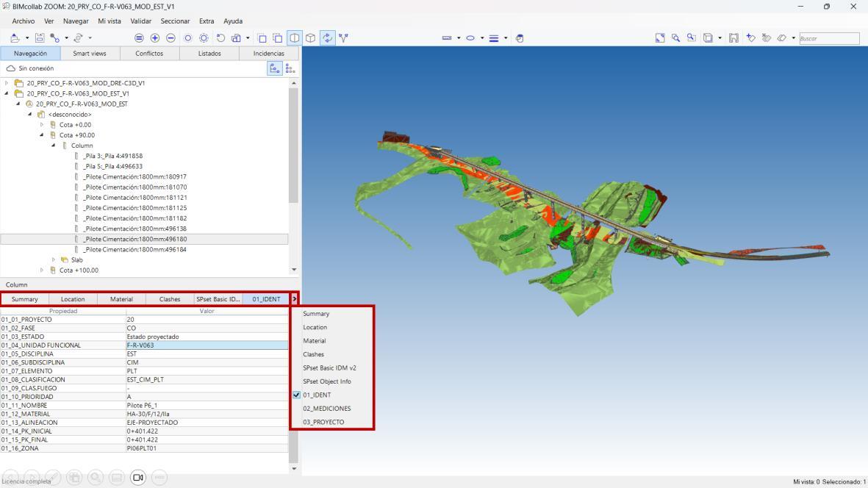The image size is (868, 488).
Task: Click the section box icon
Action: point(708,38)
